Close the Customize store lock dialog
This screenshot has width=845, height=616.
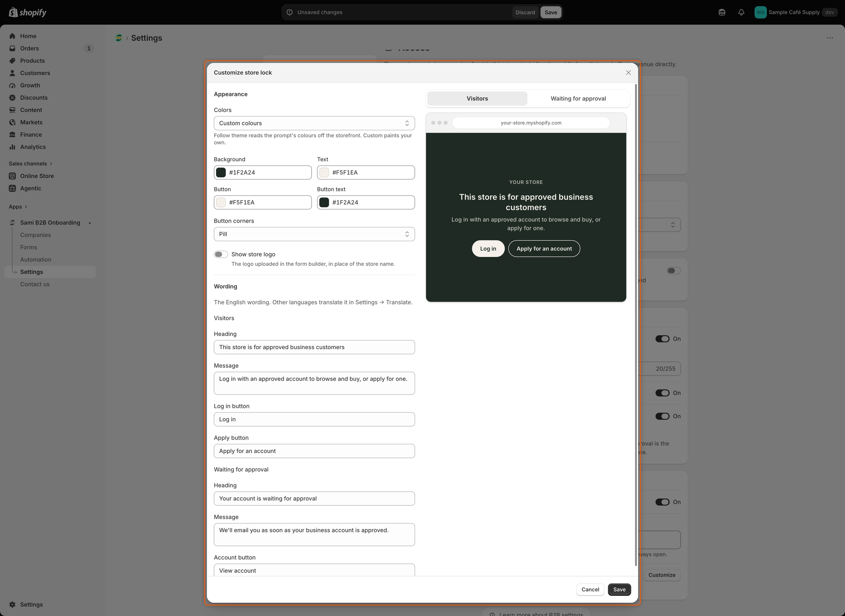click(628, 73)
